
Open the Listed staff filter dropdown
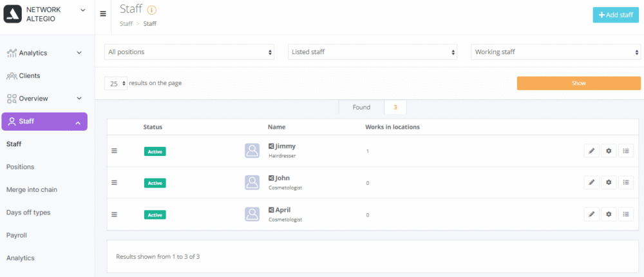[x=372, y=52]
